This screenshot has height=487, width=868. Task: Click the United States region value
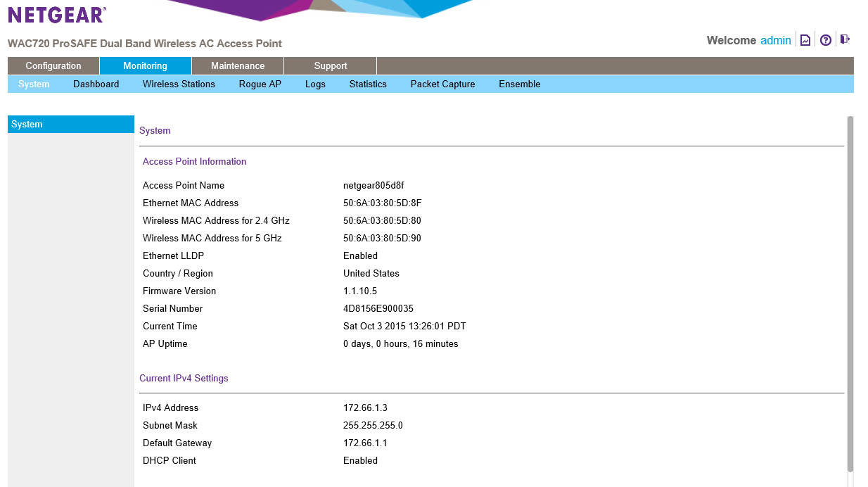(371, 273)
